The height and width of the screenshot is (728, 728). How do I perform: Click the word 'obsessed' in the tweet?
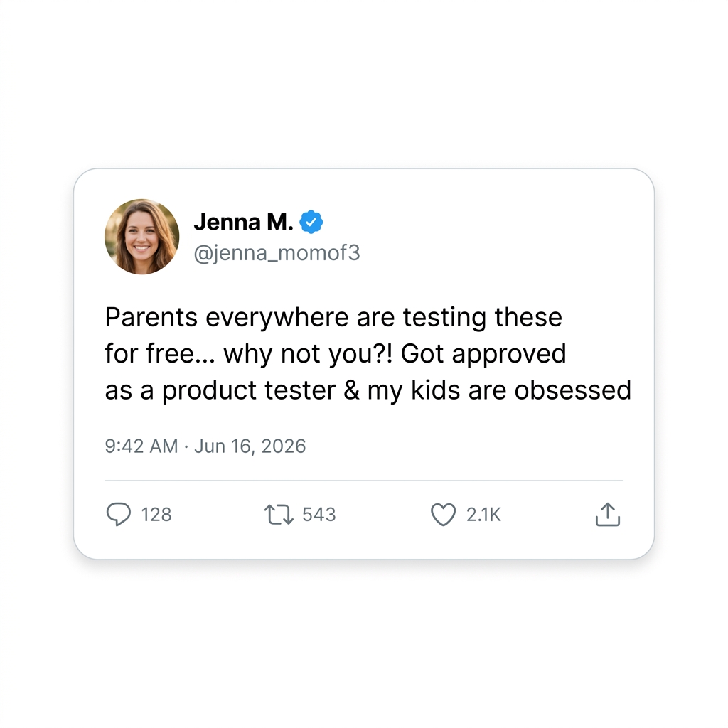(573, 390)
